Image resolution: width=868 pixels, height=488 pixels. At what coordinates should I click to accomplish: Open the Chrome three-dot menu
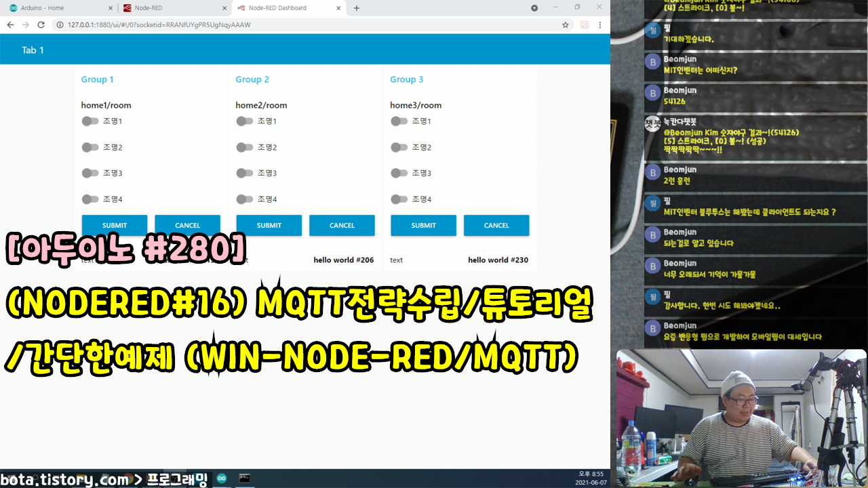point(599,24)
